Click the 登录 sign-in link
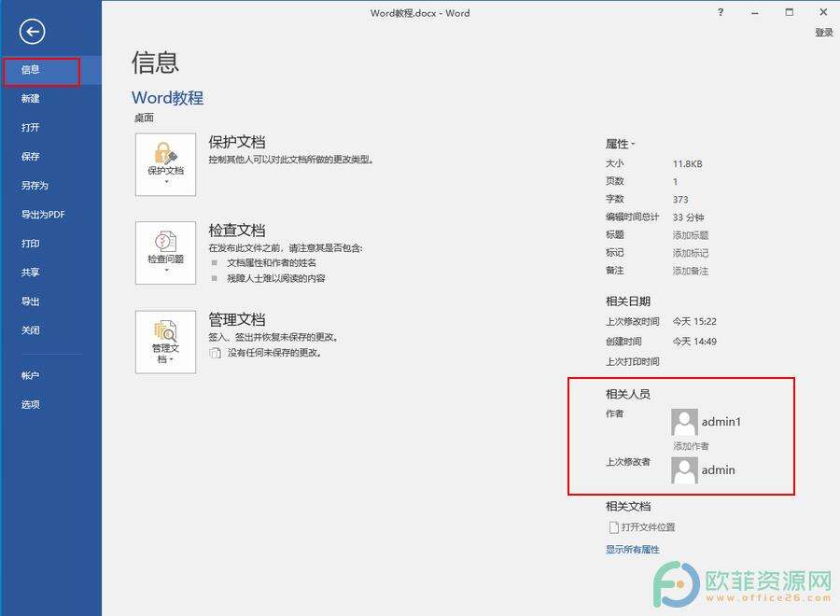The image size is (840, 616). point(824,33)
